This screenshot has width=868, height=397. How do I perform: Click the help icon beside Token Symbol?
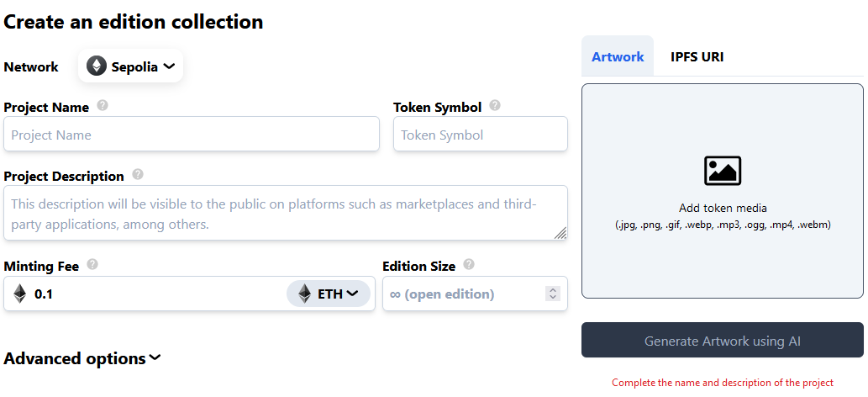click(x=495, y=106)
